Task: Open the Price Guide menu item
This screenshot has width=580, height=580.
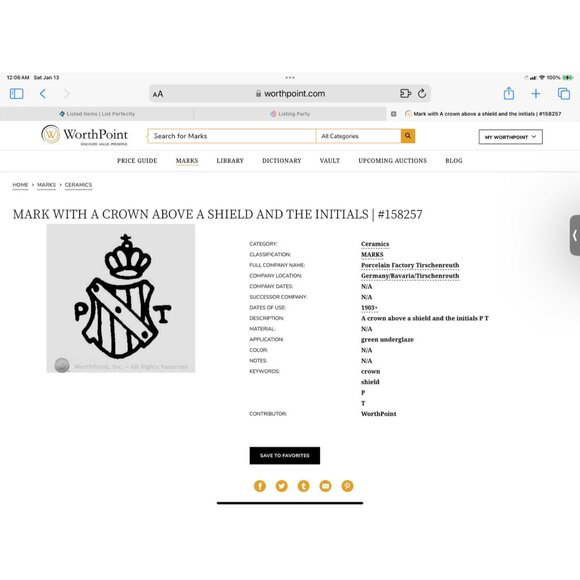Action: [137, 161]
